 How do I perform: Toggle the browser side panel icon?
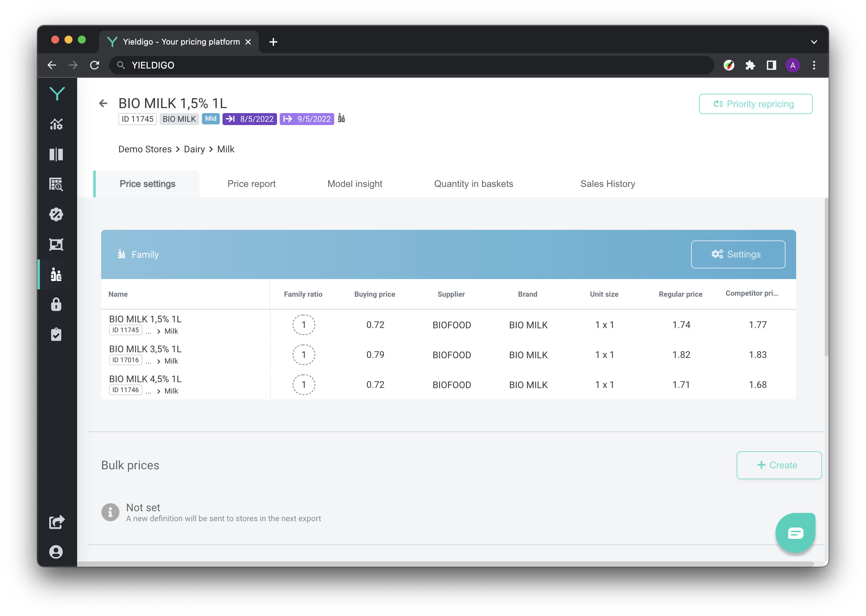point(771,65)
